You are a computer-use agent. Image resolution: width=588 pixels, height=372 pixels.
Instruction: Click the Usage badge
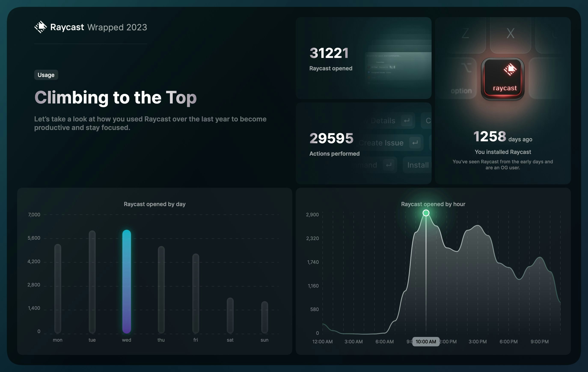[46, 75]
